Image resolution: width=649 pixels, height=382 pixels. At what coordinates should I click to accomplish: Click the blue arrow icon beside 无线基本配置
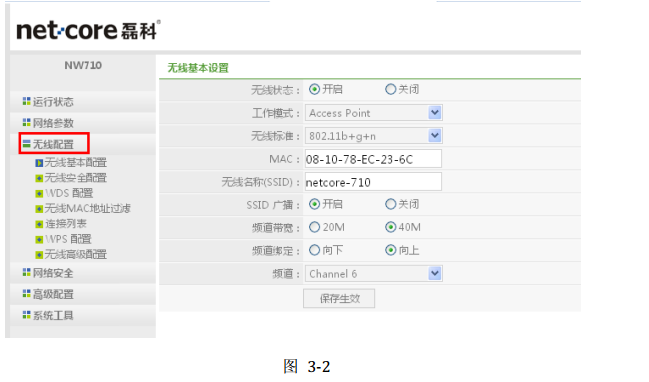[x=39, y=163]
